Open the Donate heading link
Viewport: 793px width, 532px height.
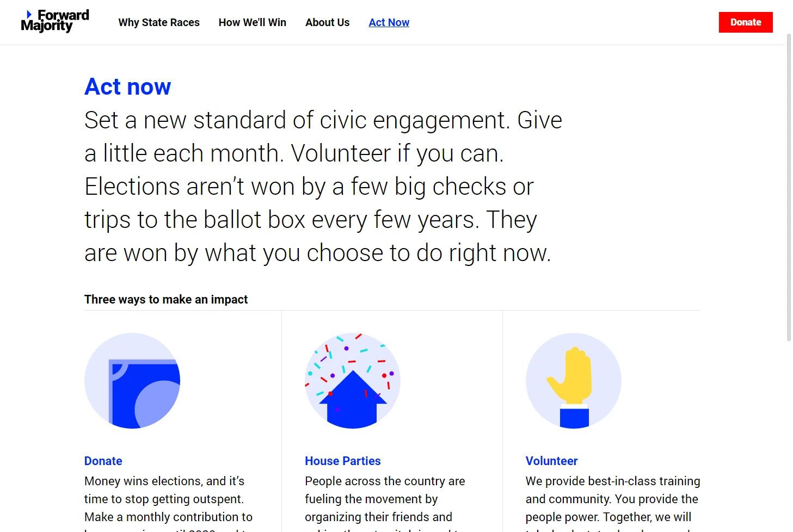point(103,461)
